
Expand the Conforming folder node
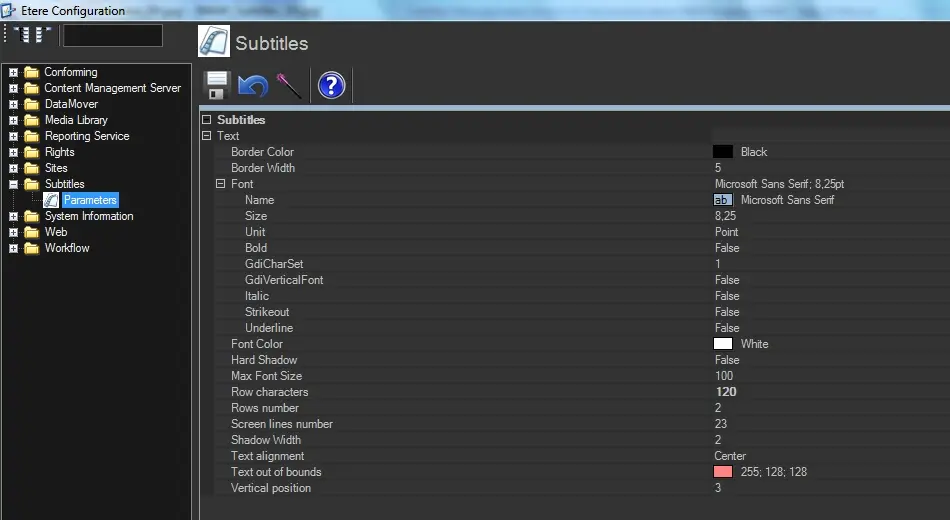[x=14, y=72]
